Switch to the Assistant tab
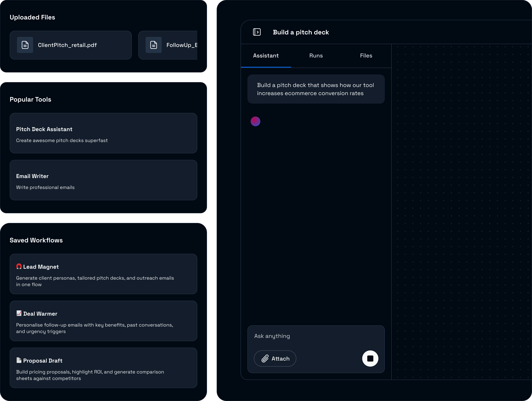Viewport: 532px width, 401px height. 266,56
